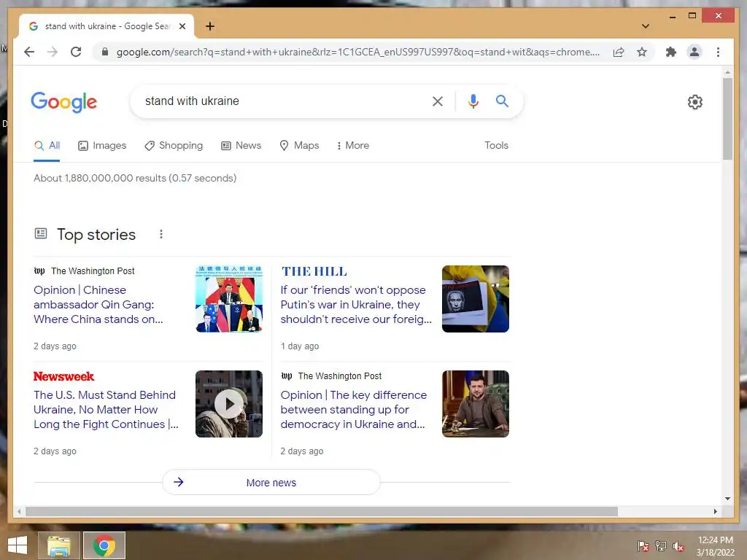
Task: Click the scroll-down arrow on vertical scrollbar
Action: (x=727, y=499)
